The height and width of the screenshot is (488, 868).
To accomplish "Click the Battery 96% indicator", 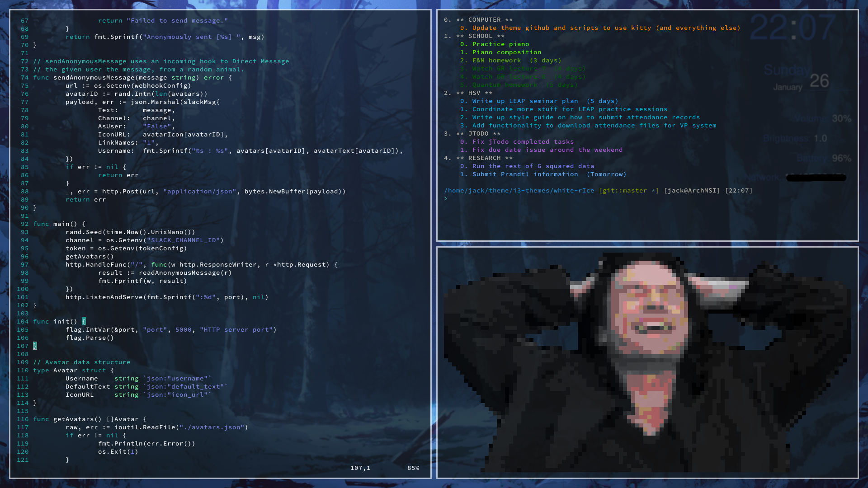I will pyautogui.click(x=824, y=159).
